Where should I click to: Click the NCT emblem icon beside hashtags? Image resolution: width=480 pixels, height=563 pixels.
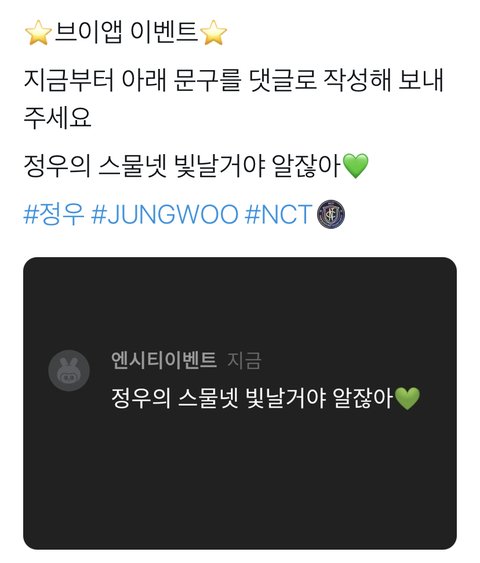coord(331,214)
